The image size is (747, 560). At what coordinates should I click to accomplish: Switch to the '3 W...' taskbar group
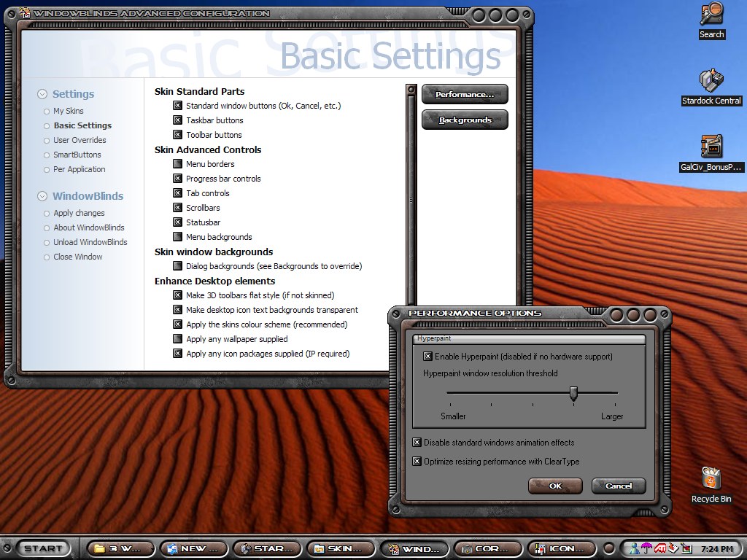(x=122, y=548)
